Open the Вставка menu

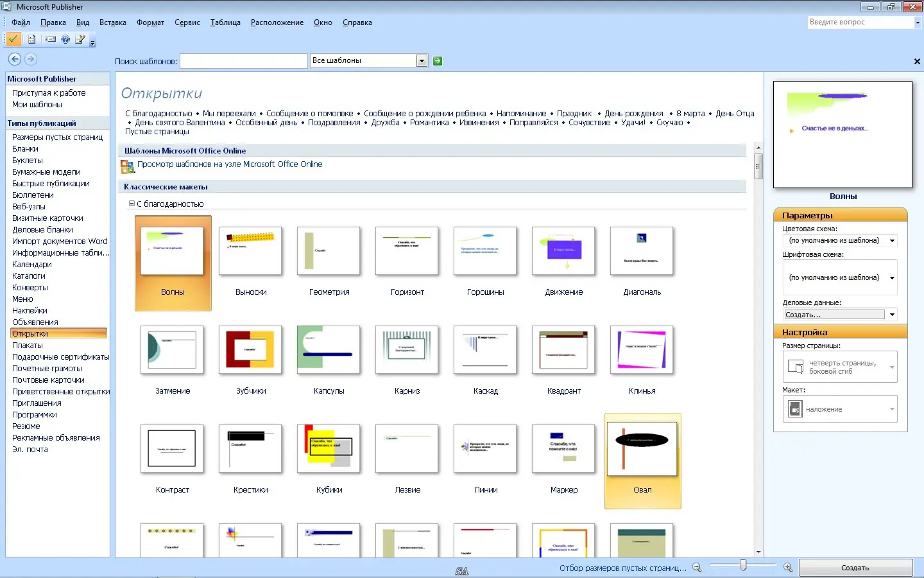pos(113,22)
